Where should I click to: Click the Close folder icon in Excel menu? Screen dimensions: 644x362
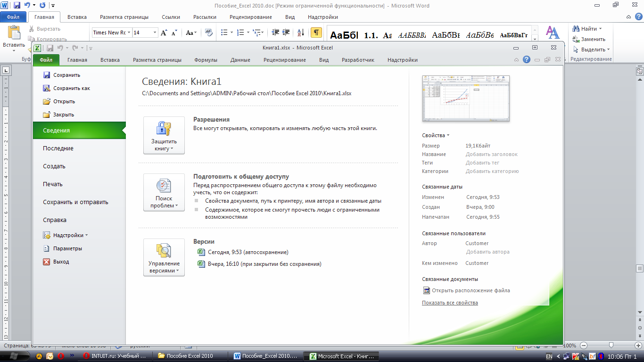pyautogui.click(x=46, y=115)
